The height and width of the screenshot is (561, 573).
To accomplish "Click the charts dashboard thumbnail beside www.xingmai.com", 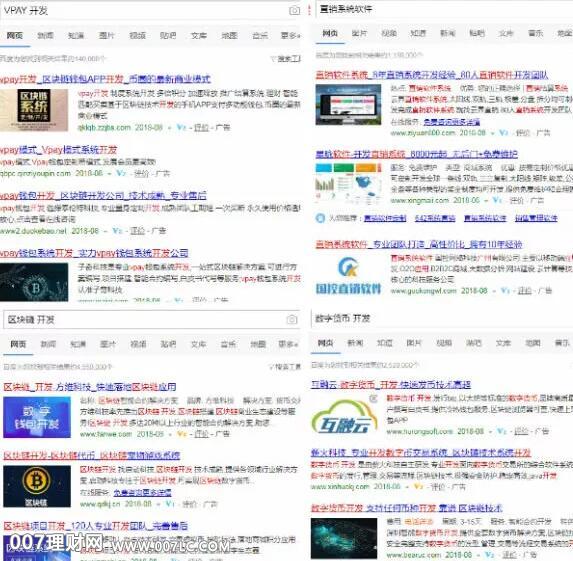I will click(x=348, y=183).
